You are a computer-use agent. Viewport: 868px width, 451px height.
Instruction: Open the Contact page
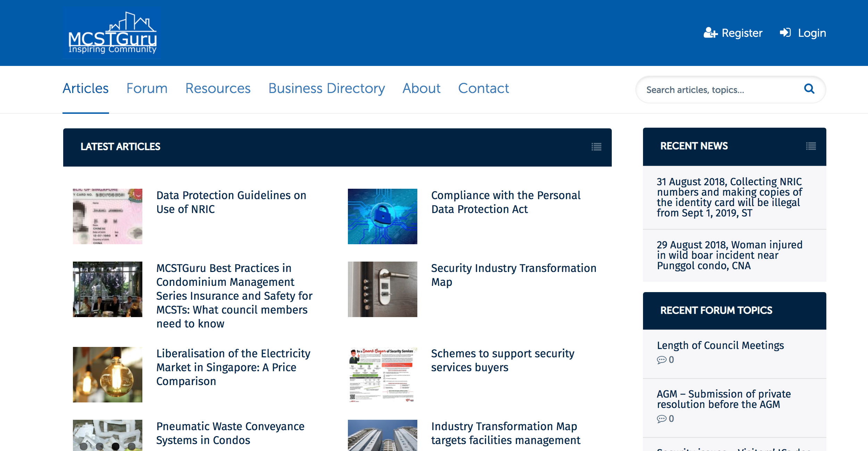(483, 88)
